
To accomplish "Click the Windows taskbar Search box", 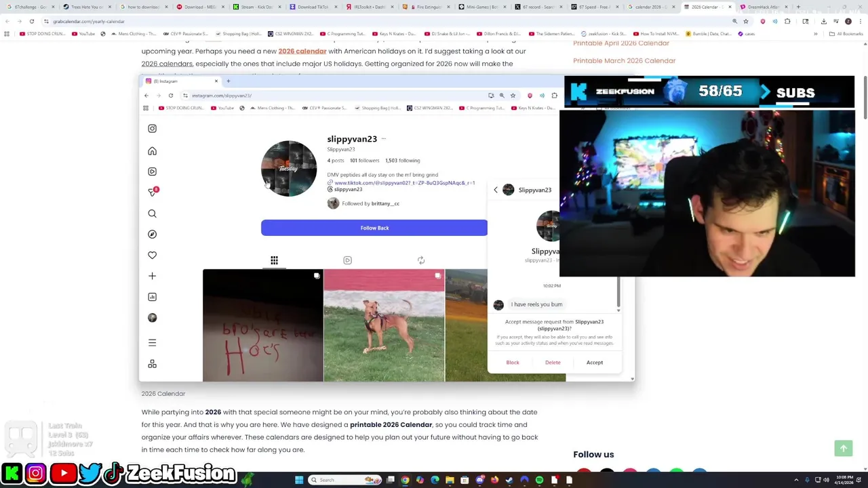I will click(346, 480).
